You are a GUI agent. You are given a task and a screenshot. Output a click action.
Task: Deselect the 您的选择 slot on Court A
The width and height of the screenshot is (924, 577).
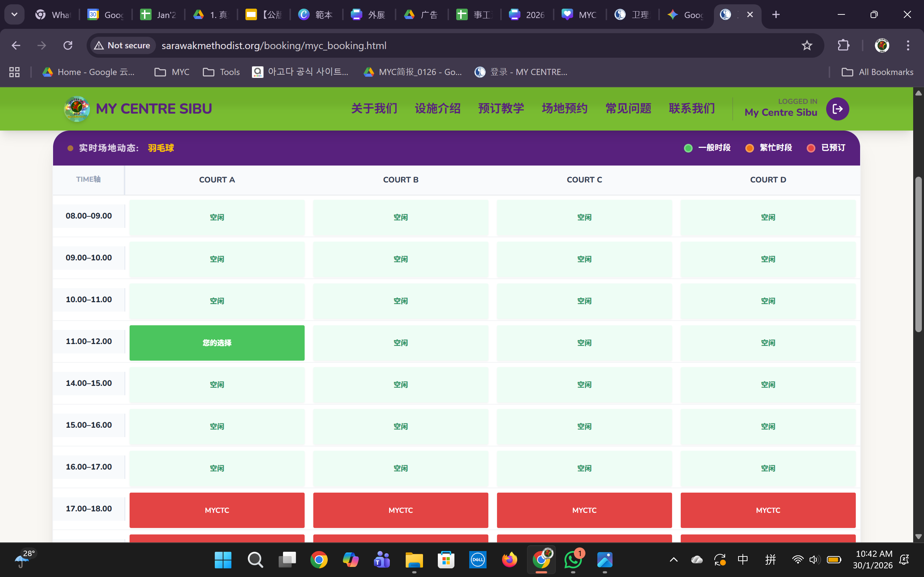(x=217, y=343)
